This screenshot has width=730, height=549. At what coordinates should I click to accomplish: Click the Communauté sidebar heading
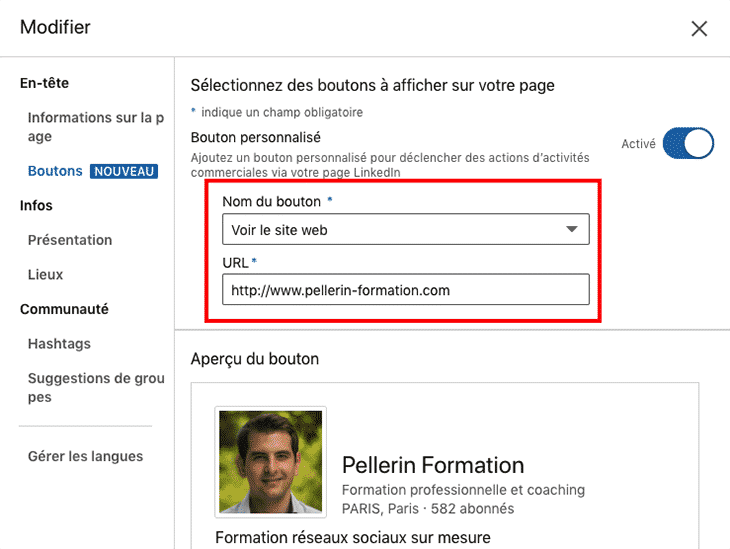64,309
